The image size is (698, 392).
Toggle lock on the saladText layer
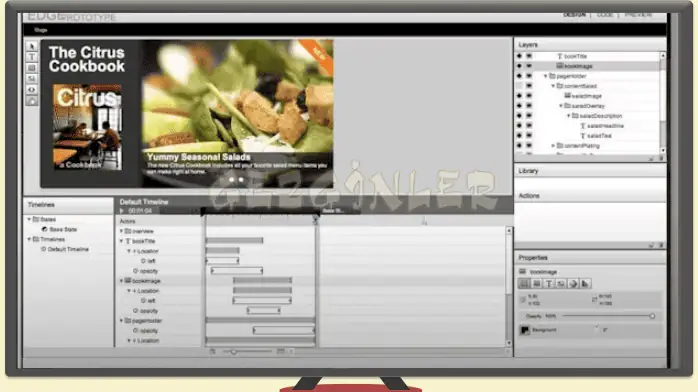tap(529, 136)
